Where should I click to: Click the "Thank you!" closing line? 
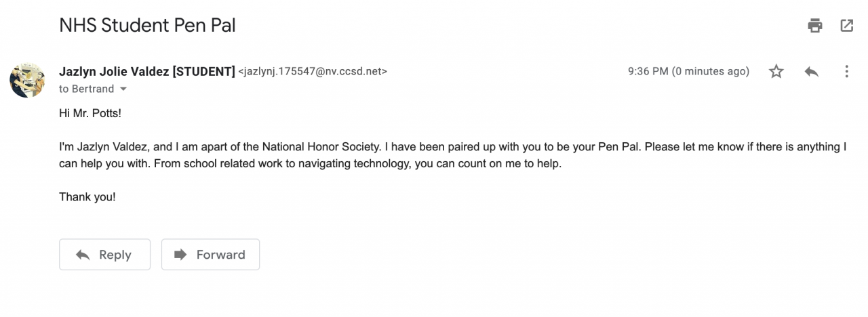[87, 197]
